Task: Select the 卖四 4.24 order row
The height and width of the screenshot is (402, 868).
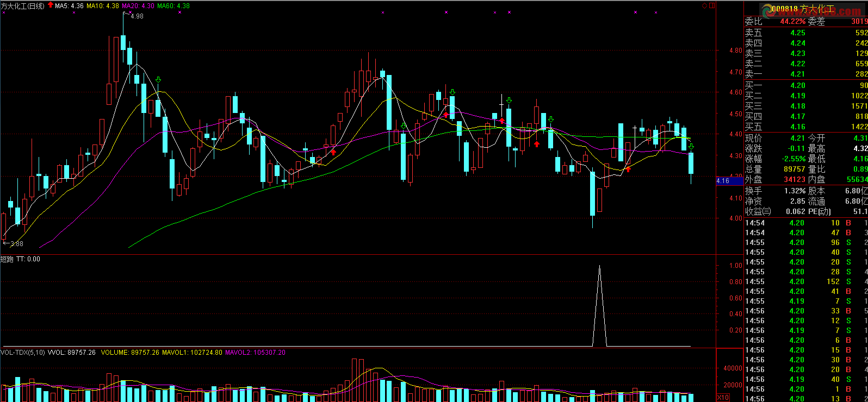Action: 806,43
